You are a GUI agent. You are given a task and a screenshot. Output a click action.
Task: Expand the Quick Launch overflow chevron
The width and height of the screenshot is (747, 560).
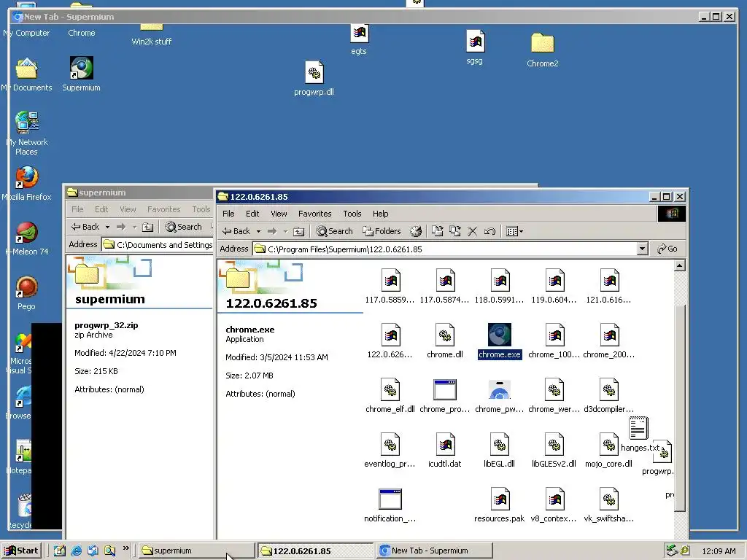pos(125,548)
